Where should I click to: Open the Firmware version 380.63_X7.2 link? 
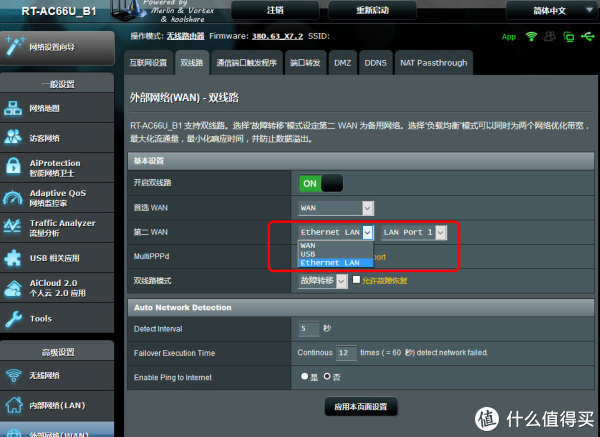click(x=277, y=36)
